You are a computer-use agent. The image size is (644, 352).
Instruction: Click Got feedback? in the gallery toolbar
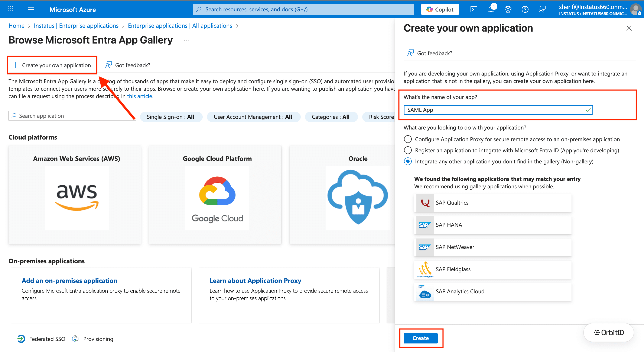click(127, 65)
